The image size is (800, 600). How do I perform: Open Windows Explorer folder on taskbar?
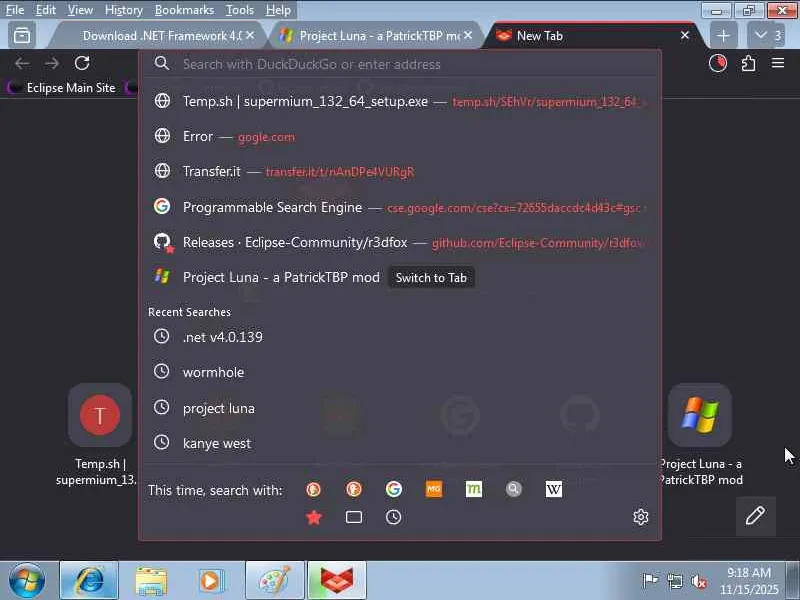point(151,580)
